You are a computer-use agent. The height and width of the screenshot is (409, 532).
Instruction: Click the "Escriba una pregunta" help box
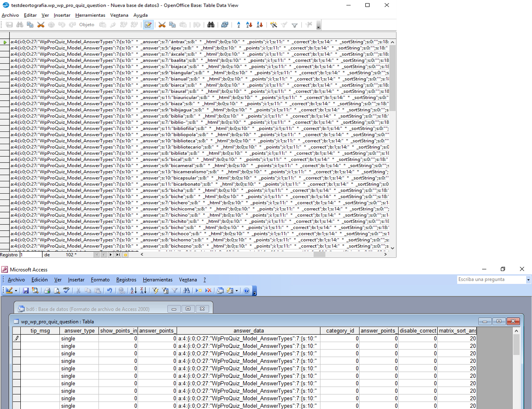point(492,280)
